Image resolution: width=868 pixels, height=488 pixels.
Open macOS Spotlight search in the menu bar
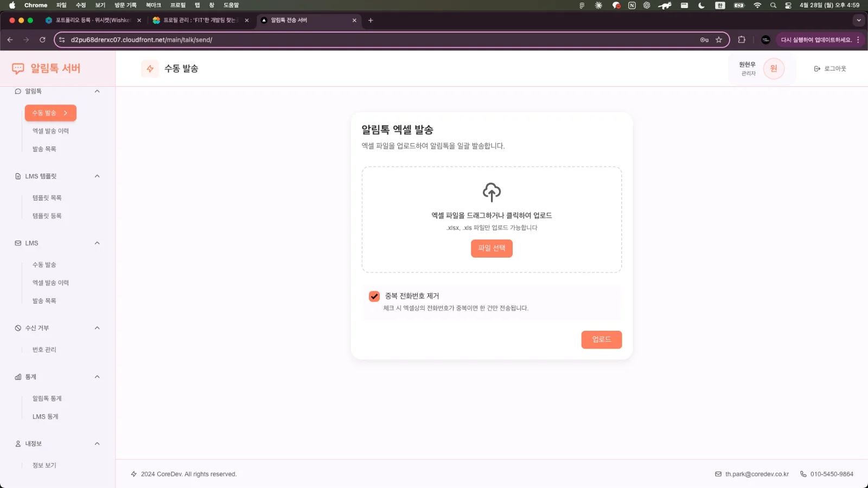click(x=773, y=5)
